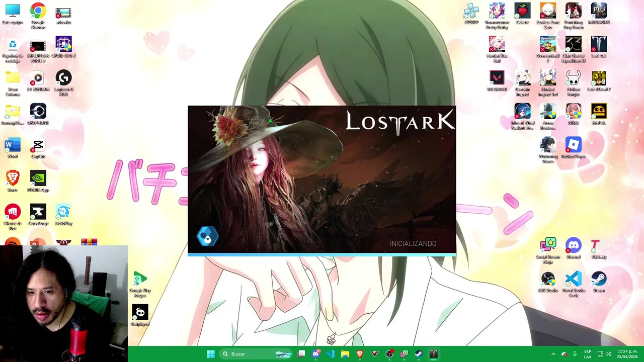644x362 pixels.
Task: Open File Explorer from the taskbar
Action: (345, 354)
